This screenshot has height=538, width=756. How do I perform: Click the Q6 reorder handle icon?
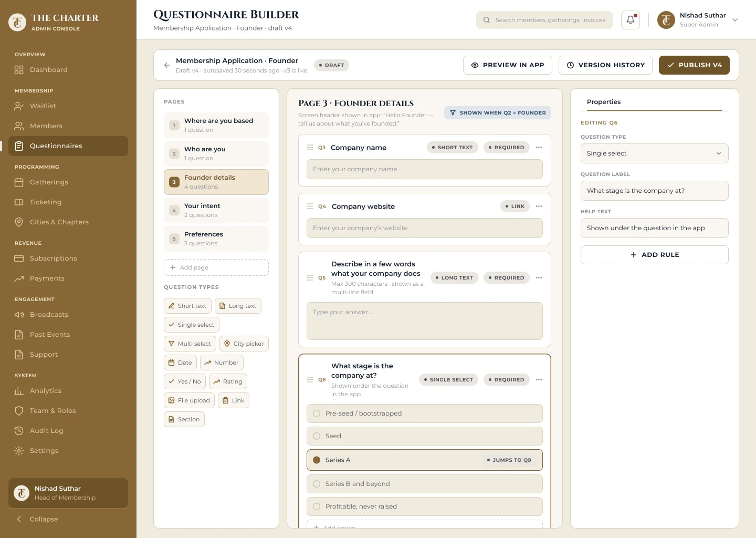[x=310, y=380]
